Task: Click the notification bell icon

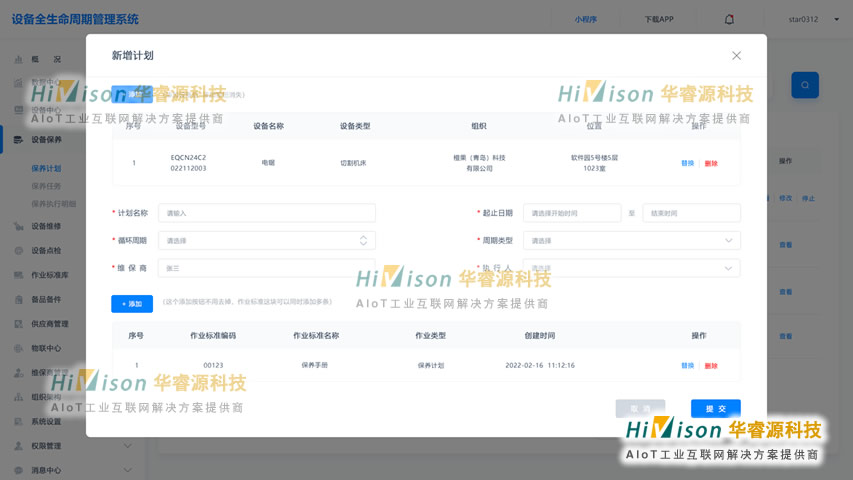Action: [x=729, y=19]
